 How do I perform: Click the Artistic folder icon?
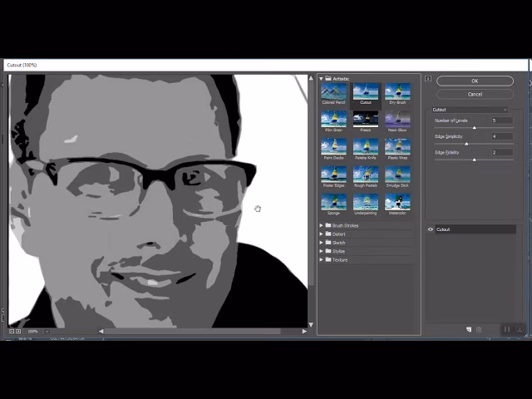[328, 78]
